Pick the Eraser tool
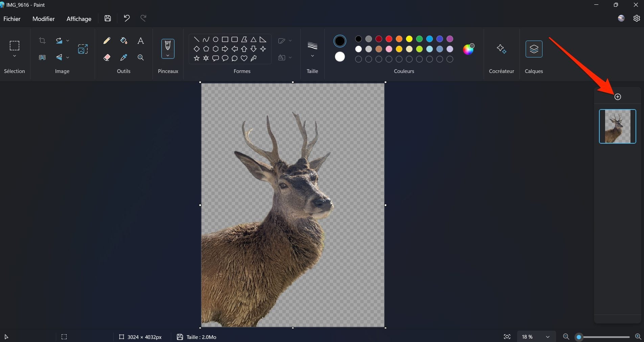This screenshot has width=644, height=342. pyautogui.click(x=107, y=57)
